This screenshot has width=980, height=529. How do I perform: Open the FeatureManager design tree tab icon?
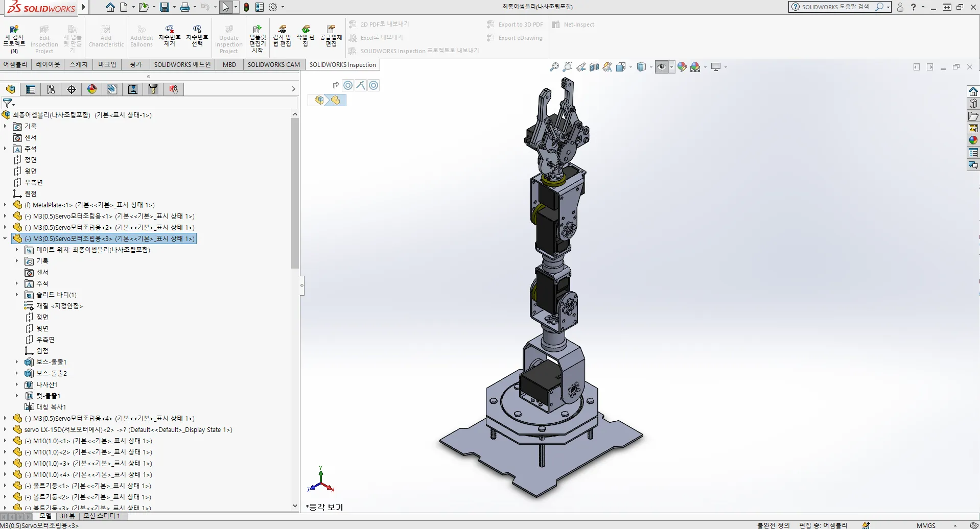coord(11,89)
